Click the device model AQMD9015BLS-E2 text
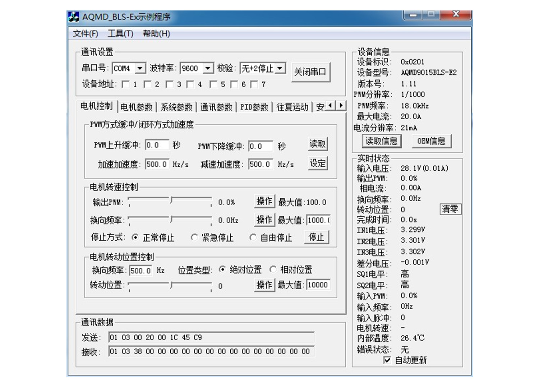 pyautogui.click(x=429, y=73)
